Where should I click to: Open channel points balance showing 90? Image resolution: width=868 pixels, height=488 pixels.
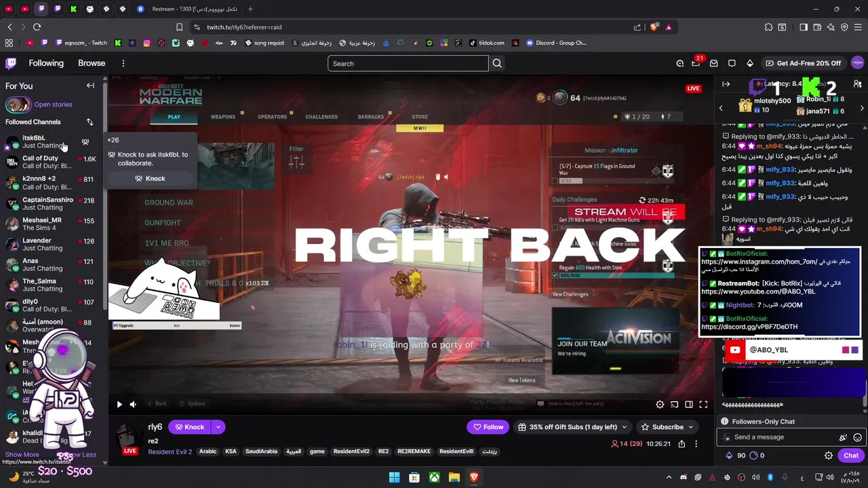(x=736, y=455)
